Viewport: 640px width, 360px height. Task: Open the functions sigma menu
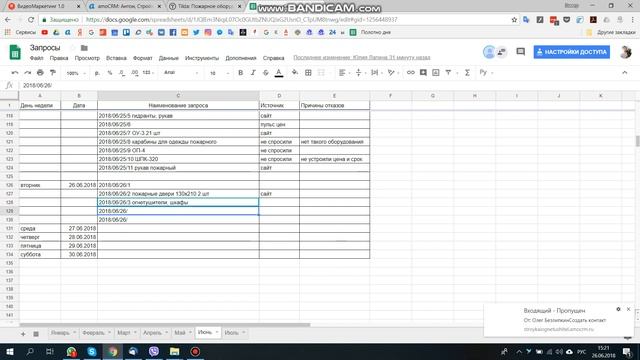pyautogui.click(x=467, y=73)
